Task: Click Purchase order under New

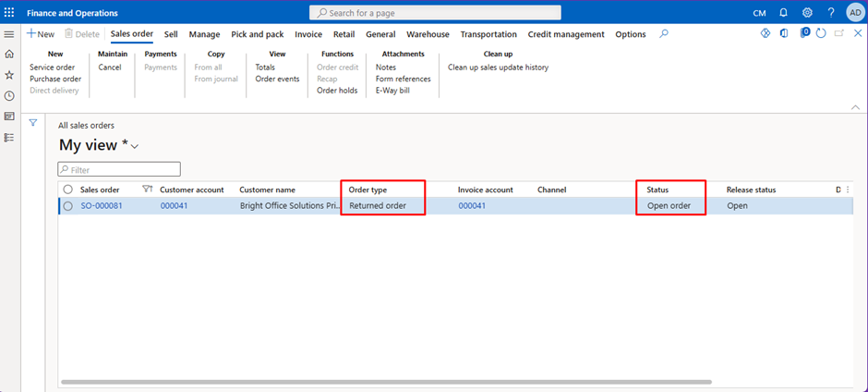Action: point(55,79)
